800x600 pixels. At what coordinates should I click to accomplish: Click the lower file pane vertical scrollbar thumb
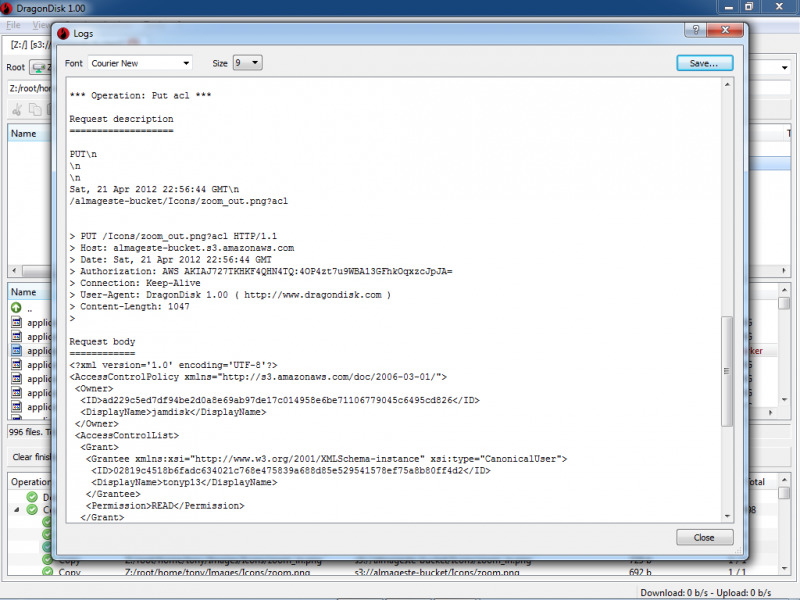784,303
